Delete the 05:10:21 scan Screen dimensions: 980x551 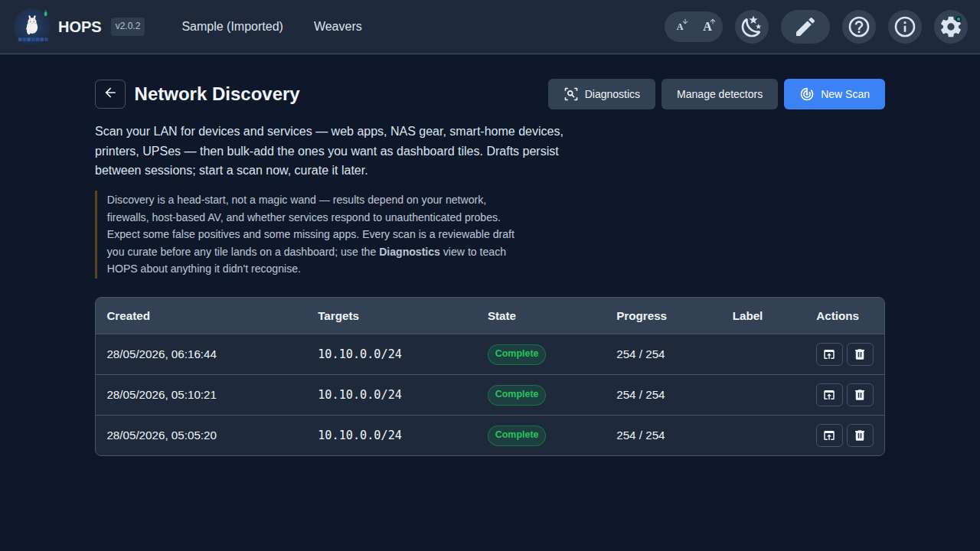[x=860, y=395]
